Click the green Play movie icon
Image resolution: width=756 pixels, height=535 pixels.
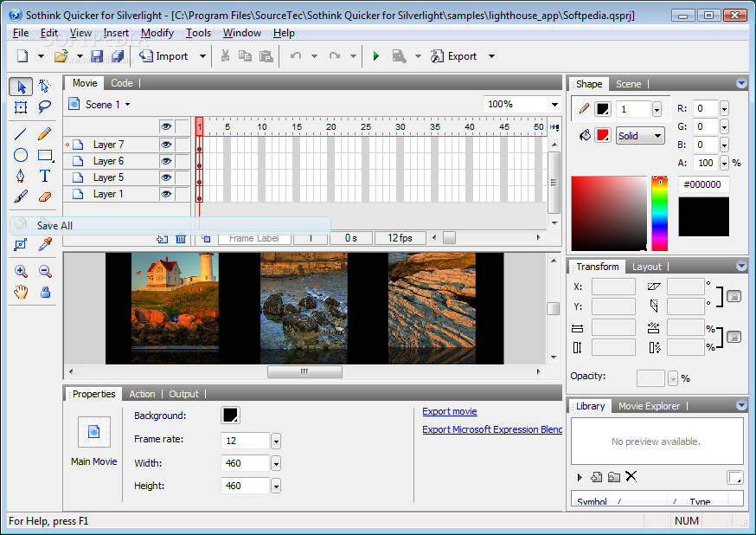click(375, 56)
